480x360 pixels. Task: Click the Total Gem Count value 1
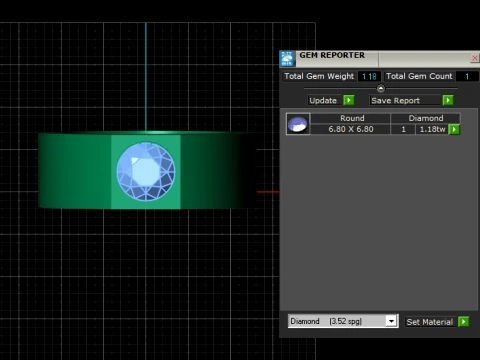pyautogui.click(x=467, y=76)
